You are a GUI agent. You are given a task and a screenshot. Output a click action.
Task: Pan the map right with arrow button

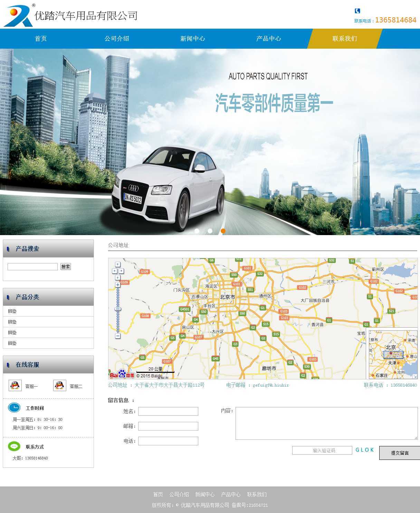pos(121,271)
